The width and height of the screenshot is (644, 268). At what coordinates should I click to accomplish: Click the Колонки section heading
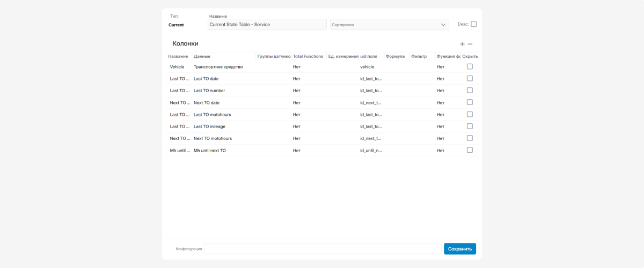185,43
